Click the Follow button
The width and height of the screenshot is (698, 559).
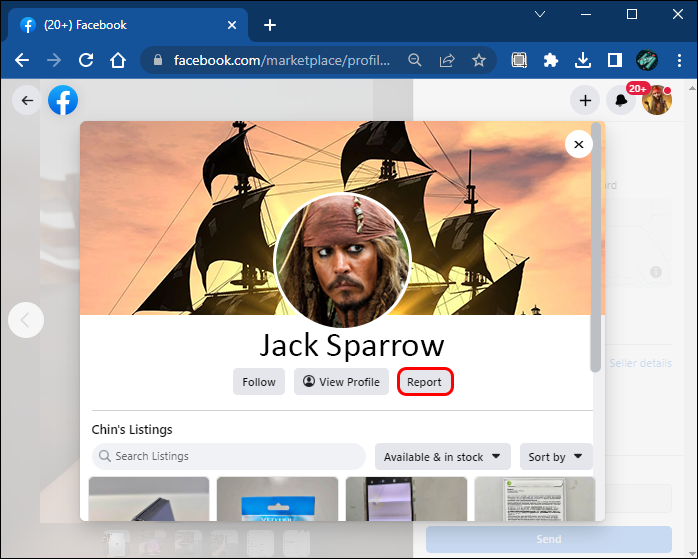click(259, 382)
